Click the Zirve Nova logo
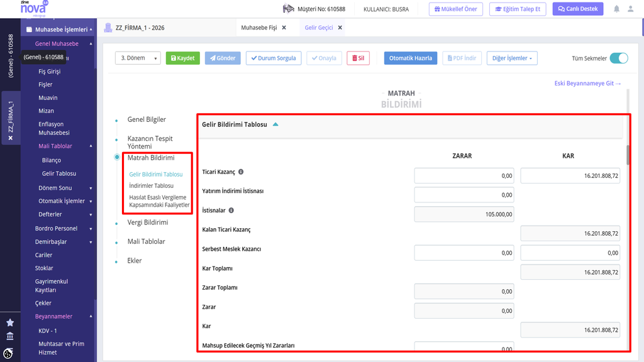 click(34, 8)
